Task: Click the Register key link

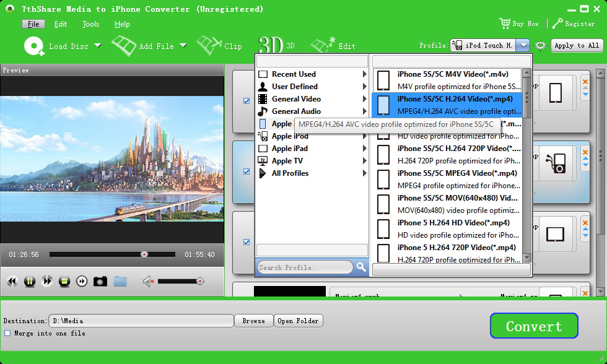Action: pyautogui.click(x=574, y=24)
